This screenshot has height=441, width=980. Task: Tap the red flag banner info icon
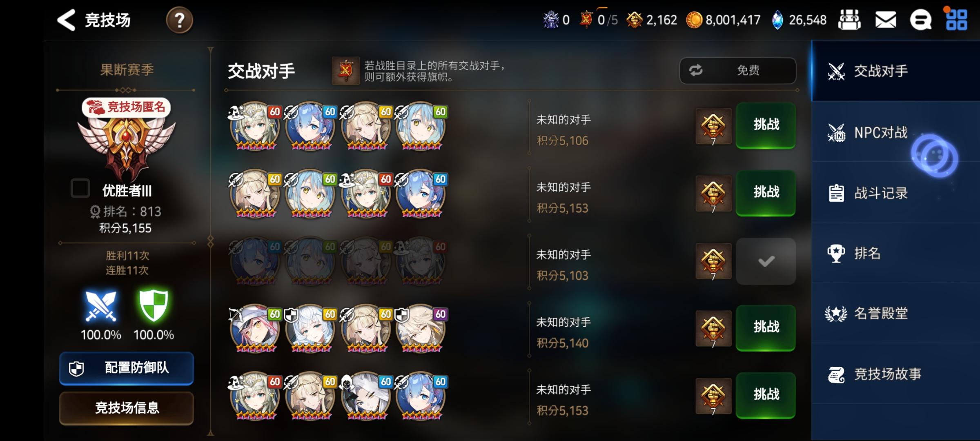click(345, 71)
